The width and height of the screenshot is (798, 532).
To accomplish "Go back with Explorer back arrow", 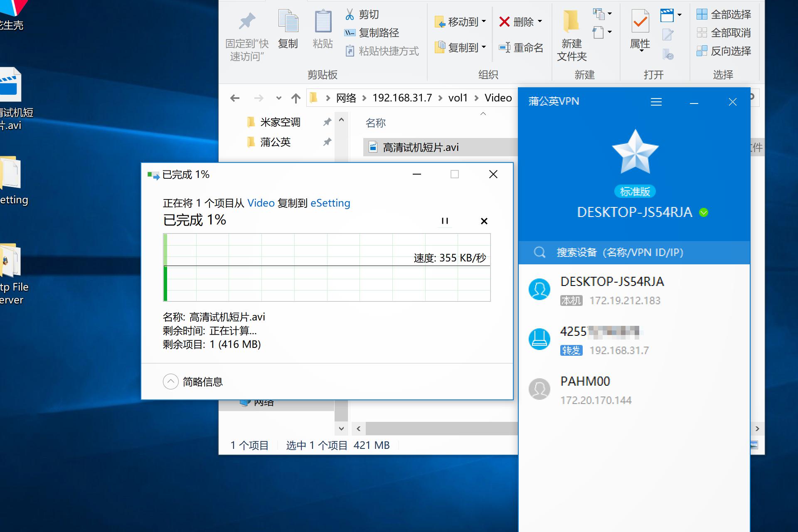I will pyautogui.click(x=235, y=98).
